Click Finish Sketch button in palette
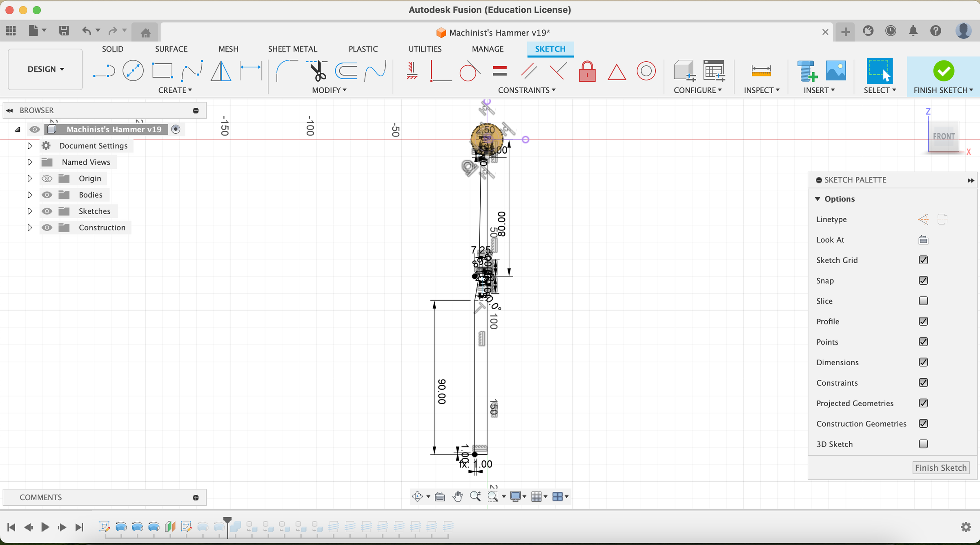This screenshot has height=545, width=980. (940, 468)
